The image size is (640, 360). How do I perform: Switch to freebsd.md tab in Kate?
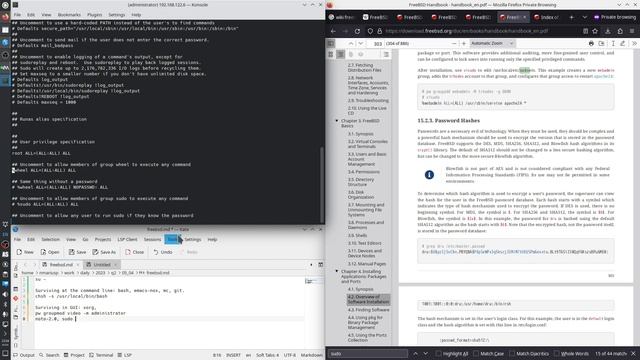click(x=60, y=265)
